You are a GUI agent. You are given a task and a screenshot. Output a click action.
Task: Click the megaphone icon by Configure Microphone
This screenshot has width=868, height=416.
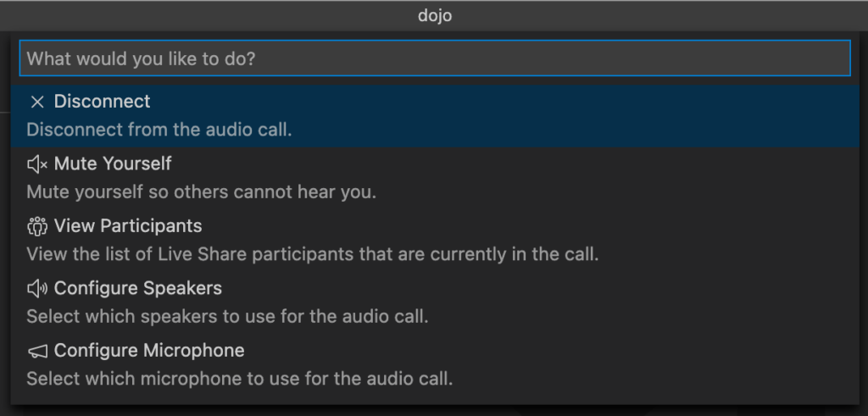tap(37, 351)
